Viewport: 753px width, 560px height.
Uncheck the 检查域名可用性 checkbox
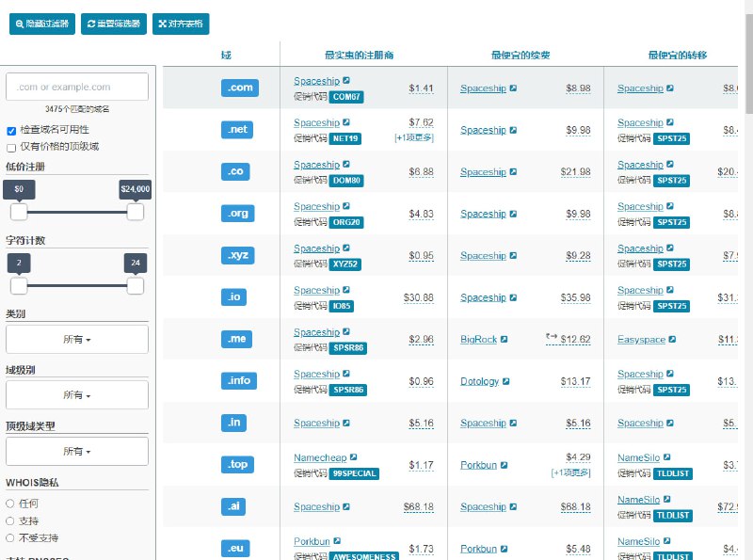tap(9, 131)
